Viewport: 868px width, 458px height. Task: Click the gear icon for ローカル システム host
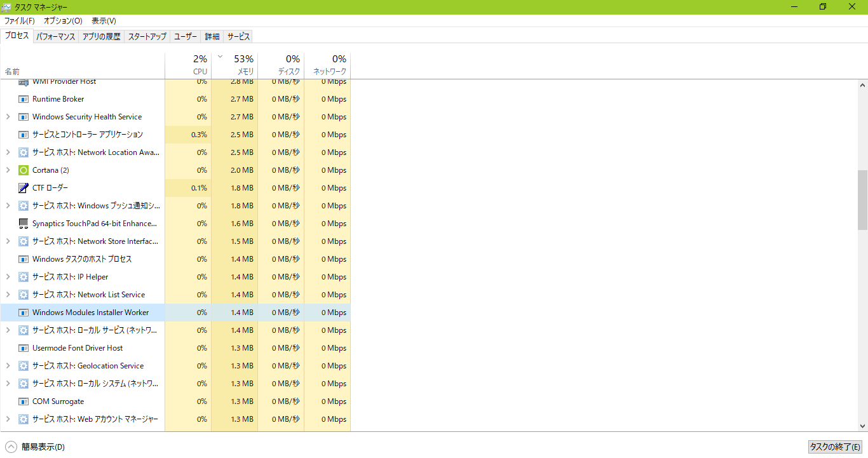(x=24, y=384)
